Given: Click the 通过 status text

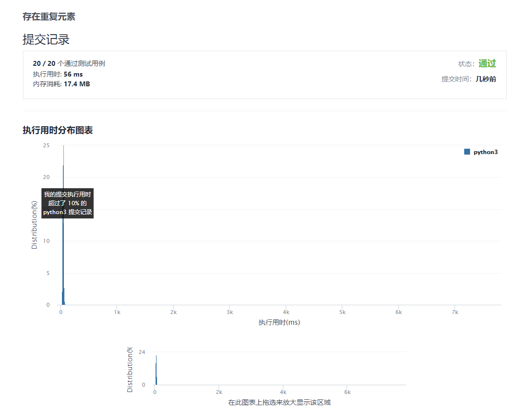Looking at the screenshot, I should pos(487,63).
